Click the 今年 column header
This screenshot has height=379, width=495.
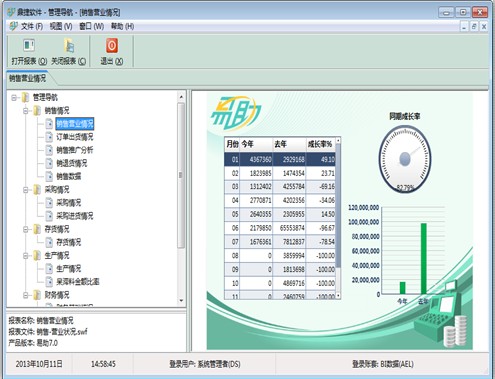pyautogui.click(x=256, y=144)
